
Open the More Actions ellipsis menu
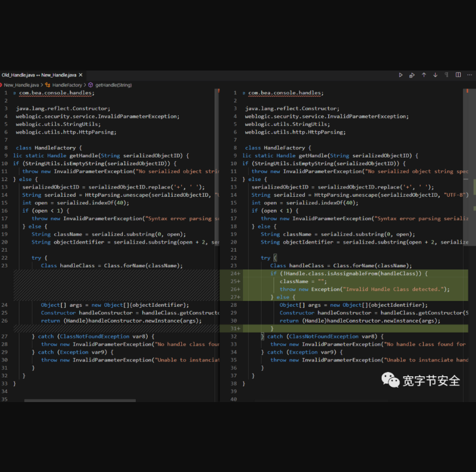(x=470, y=75)
